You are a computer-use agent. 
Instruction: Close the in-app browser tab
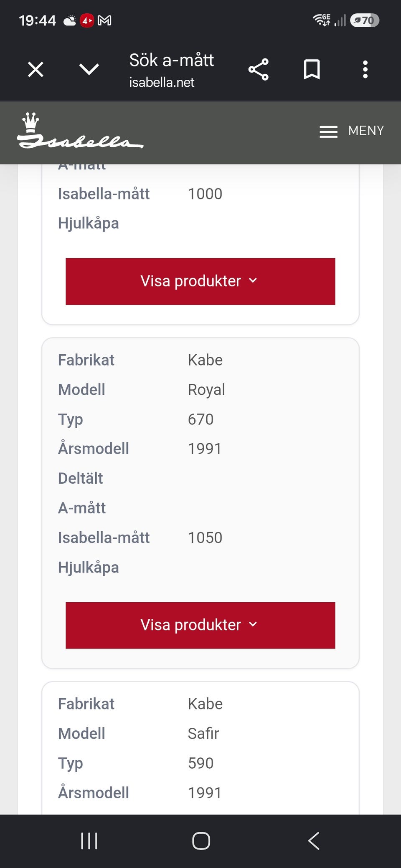pyautogui.click(x=36, y=69)
